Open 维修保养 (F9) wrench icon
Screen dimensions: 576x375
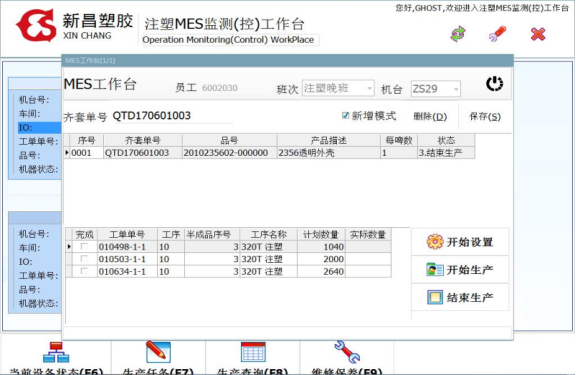coord(347,352)
